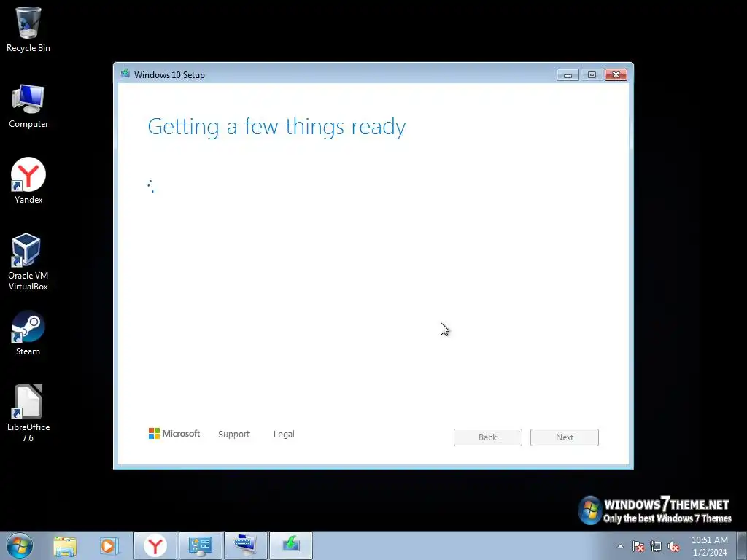Screen dimensions: 747x560
Task: Close the Windows 10 Setup window
Action: coord(616,75)
